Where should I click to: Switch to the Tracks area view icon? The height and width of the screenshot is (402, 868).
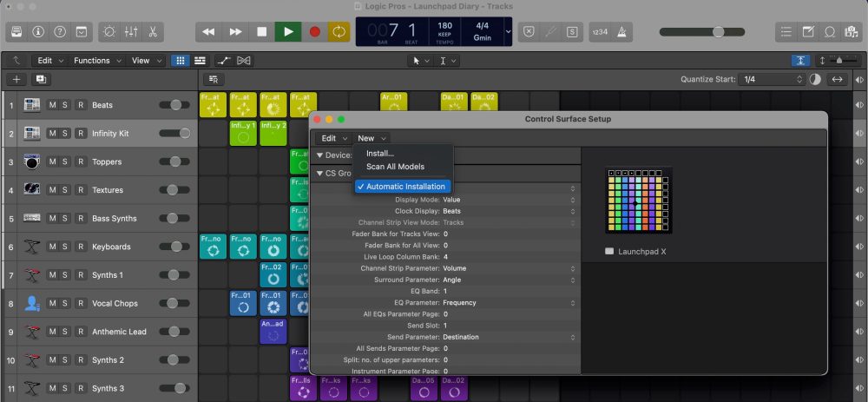click(x=200, y=61)
